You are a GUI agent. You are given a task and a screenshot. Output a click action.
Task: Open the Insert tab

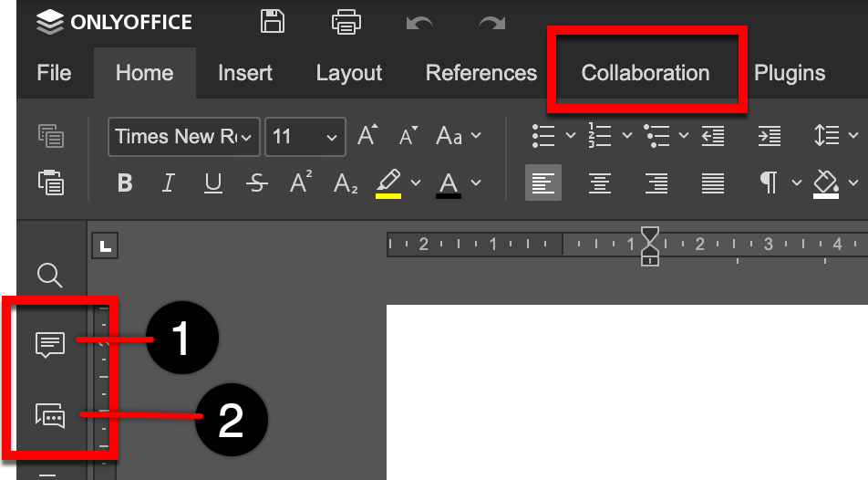coord(245,73)
